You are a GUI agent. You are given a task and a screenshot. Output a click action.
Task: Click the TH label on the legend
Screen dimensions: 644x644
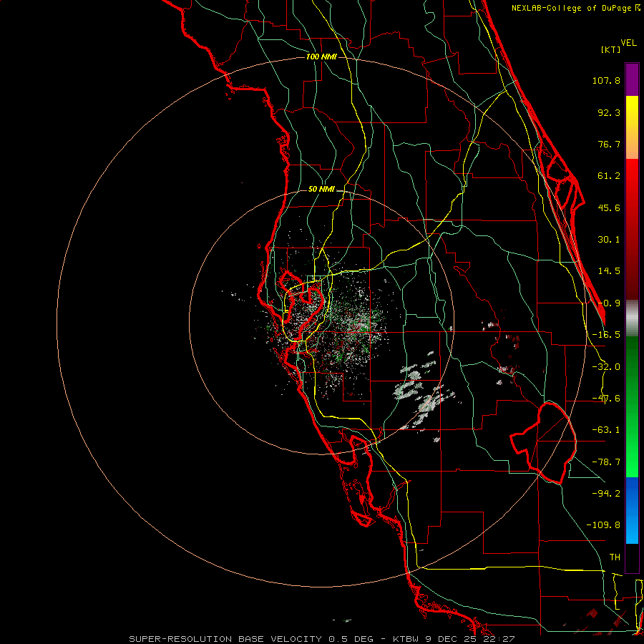(615, 557)
